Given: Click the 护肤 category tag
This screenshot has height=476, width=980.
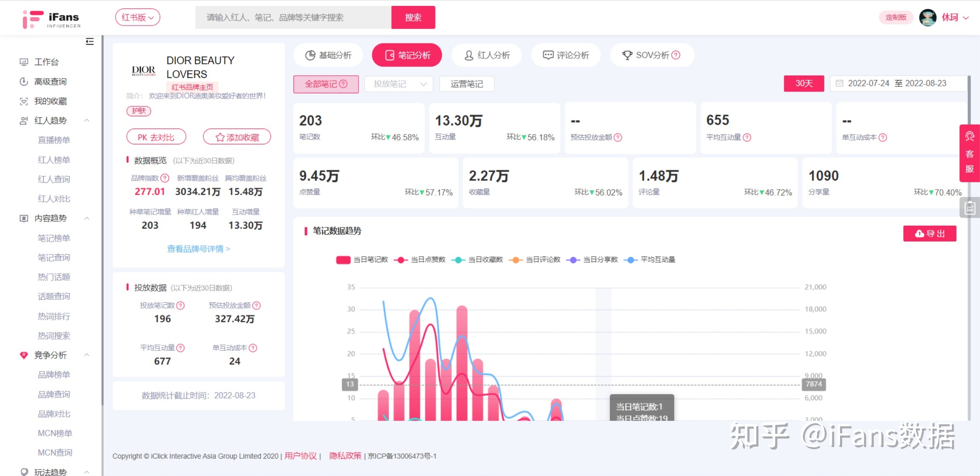Looking at the screenshot, I should (x=139, y=111).
